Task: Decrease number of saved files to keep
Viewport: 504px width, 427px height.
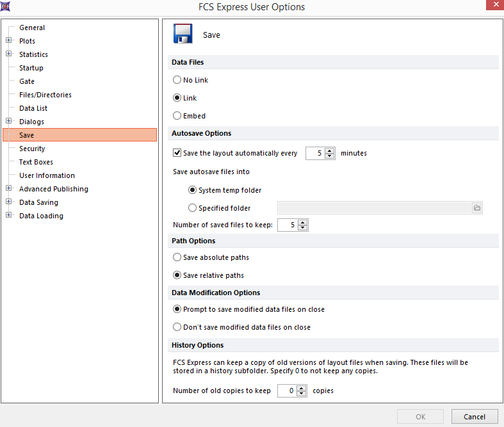Action: pyautogui.click(x=302, y=228)
